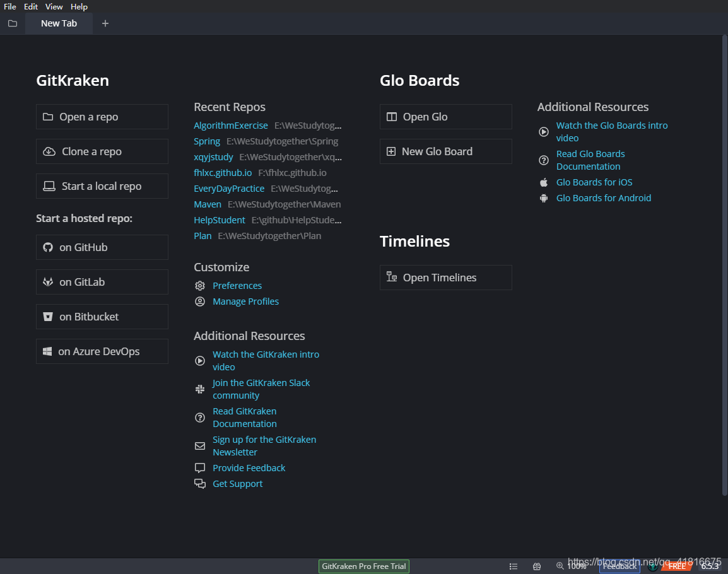The image size is (728, 574).
Task: Create a New Glo Board
Action: (x=446, y=151)
